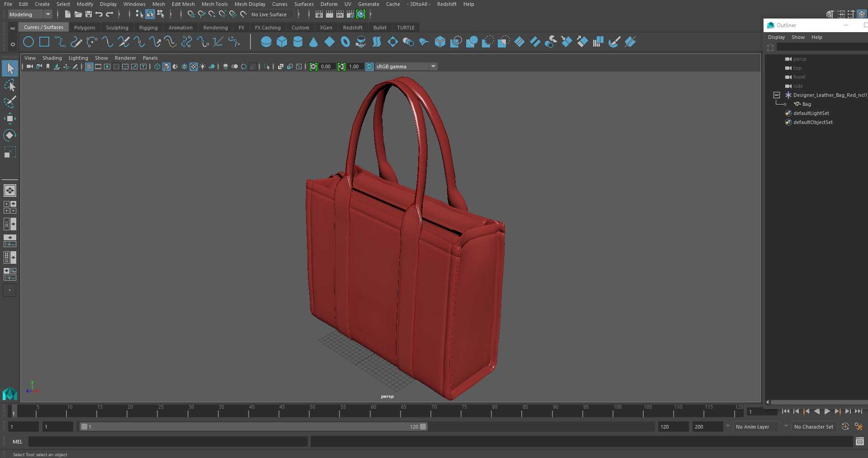The width and height of the screenshot is (868, 458).
Task: Click the range slider right handle
Action: 423,427
